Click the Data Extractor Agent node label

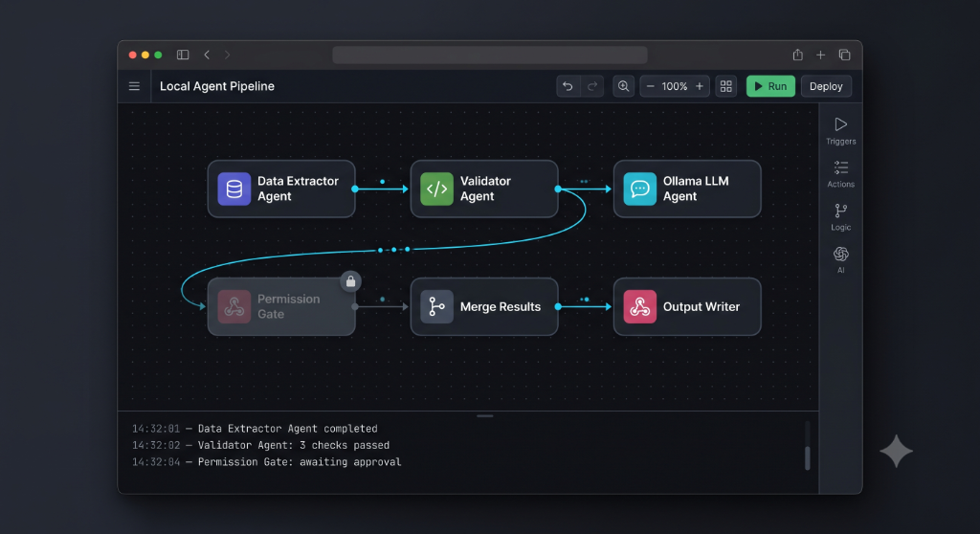coord(298,189)
